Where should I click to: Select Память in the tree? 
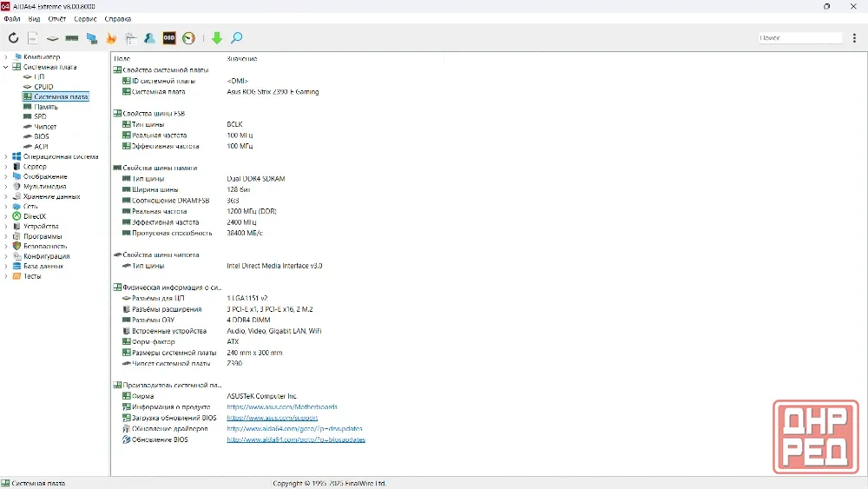[45, 106]
